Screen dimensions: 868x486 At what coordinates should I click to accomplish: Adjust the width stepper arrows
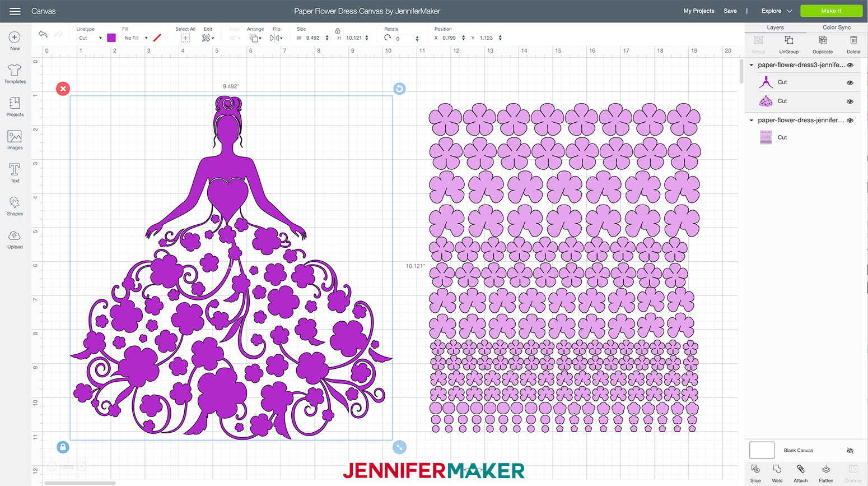327,38
